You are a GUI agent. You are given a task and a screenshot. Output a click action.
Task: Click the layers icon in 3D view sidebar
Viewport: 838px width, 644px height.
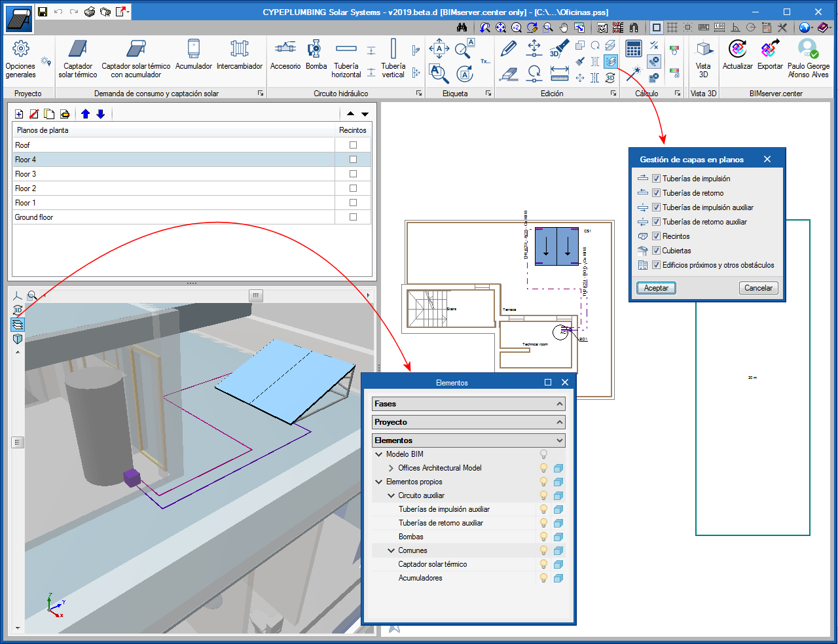coord(18,325)
